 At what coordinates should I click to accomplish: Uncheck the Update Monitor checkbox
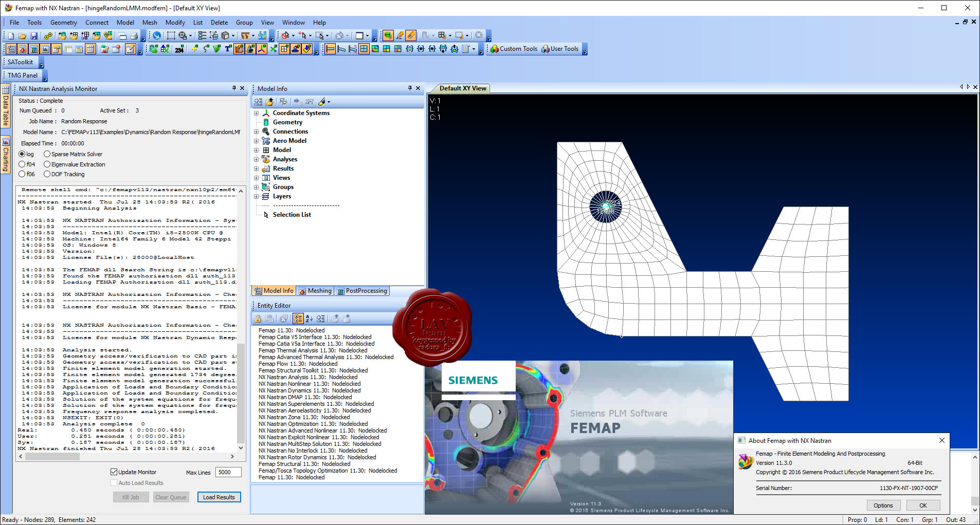click(114, 472)
